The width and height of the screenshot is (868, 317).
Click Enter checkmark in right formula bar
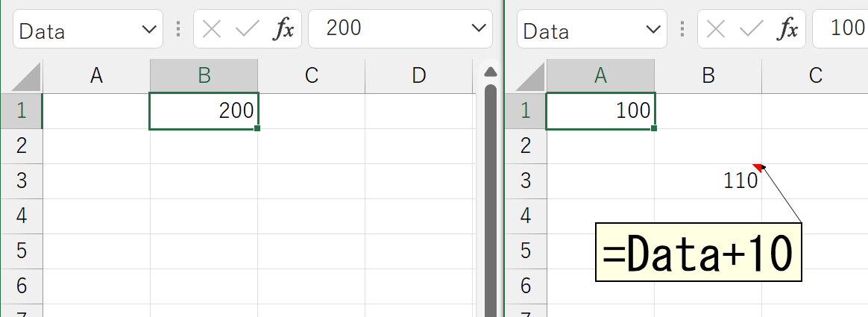pos(750,29)
